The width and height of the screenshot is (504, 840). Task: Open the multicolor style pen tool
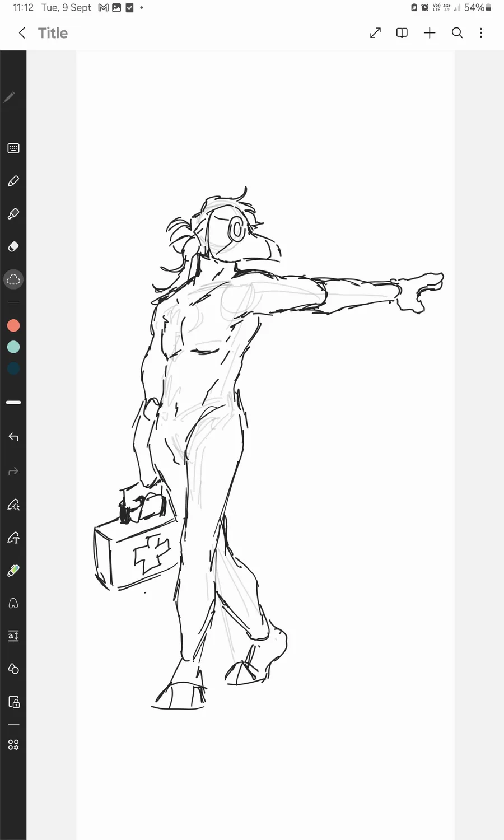point(13,571)
